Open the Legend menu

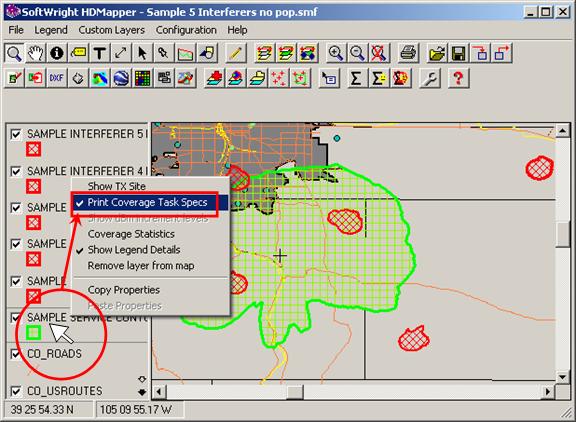point(51,30)
